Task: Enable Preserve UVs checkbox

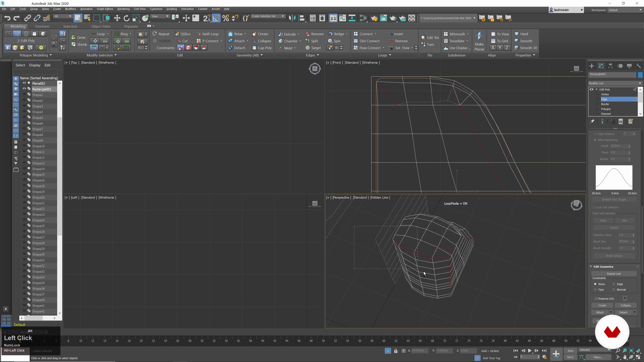Action: click(596, 298)
